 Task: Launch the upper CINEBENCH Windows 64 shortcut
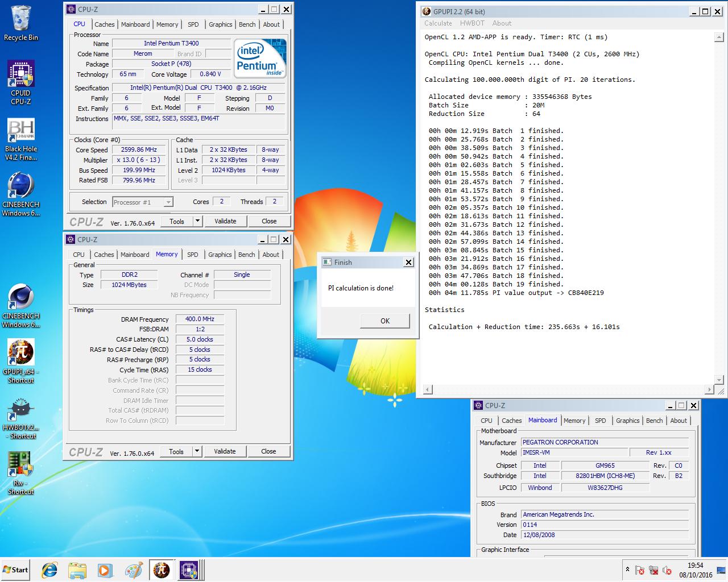click(x=21, y=194)
